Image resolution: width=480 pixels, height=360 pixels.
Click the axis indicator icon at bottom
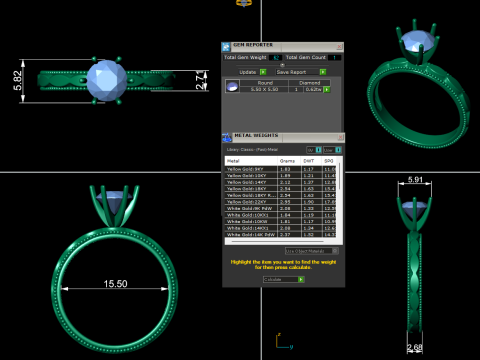284,341
